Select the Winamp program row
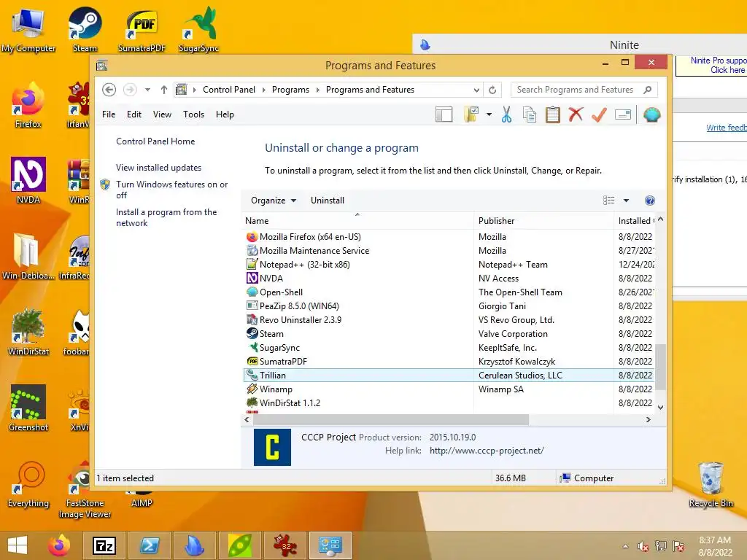 click(448, 389)
